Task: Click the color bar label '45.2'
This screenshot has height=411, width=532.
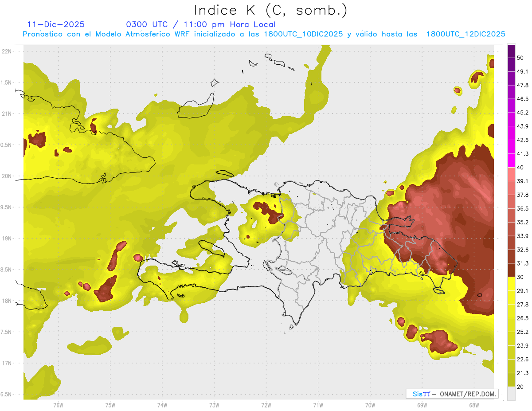Action: point(523,113)
